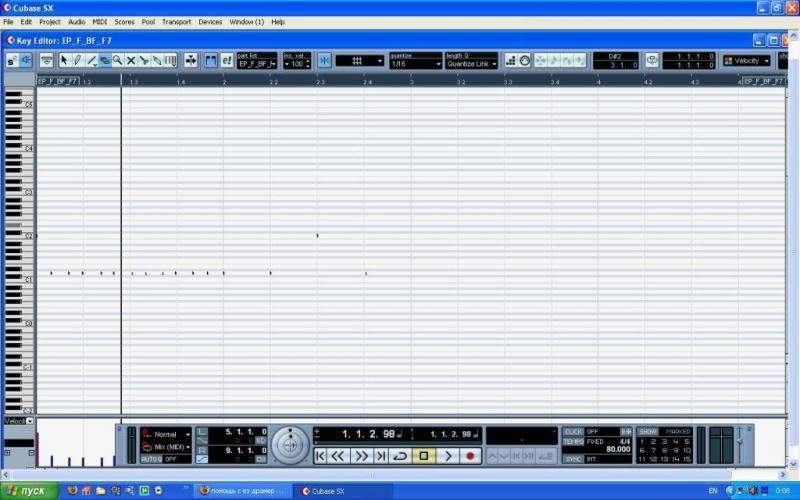
Task: Open the Devices menu
Action: point(210,22)
